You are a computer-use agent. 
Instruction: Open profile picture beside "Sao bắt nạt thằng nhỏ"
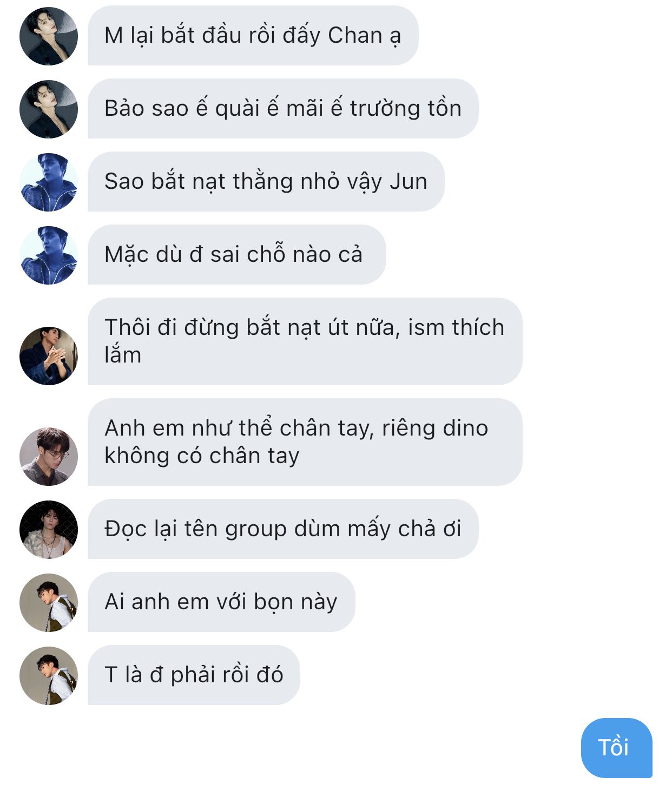pos(49,182)
